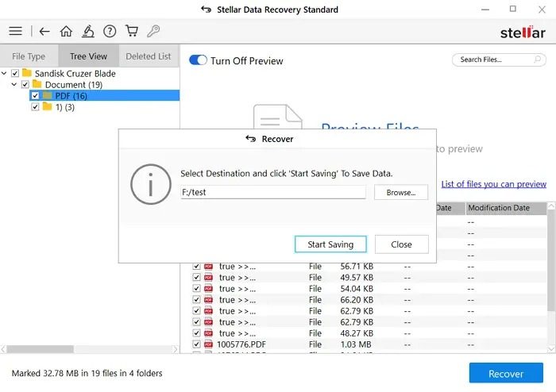Uncheck the 56.71 KB file checkbox
The width and height of the screenshot is (556, 392).
[196, 267]
